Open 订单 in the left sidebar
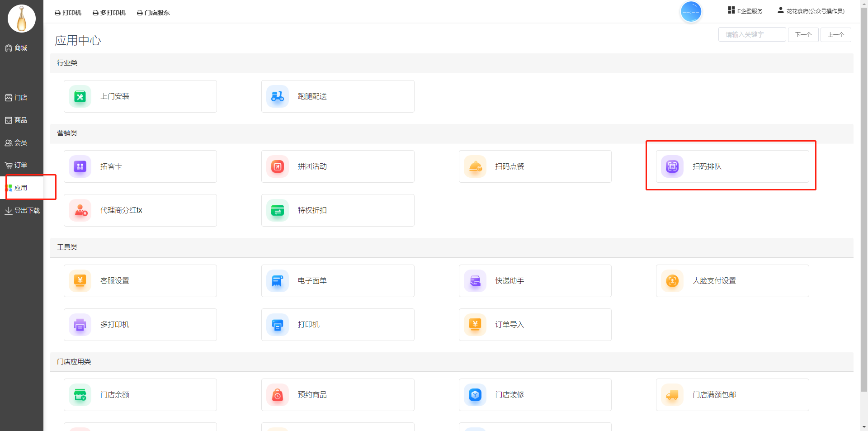This screenshot has height=431, width=868. point(16,166)
